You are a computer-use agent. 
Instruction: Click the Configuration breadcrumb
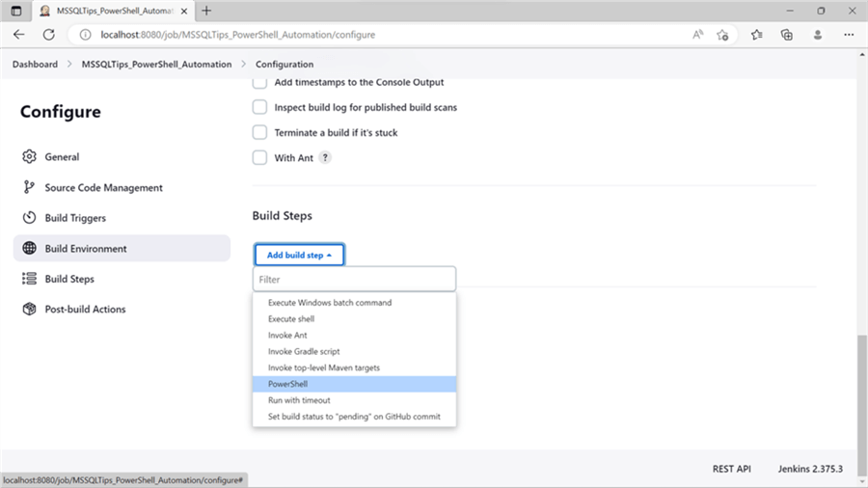pos(285,65)
